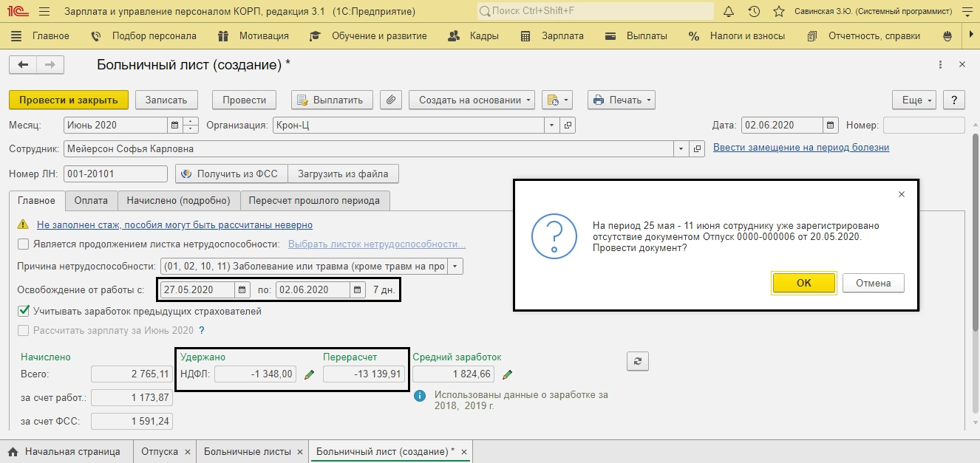Image resolution: width=980 pixels, height=463 pixels.
Task: Click the Записать button
Action: point(166,100)
